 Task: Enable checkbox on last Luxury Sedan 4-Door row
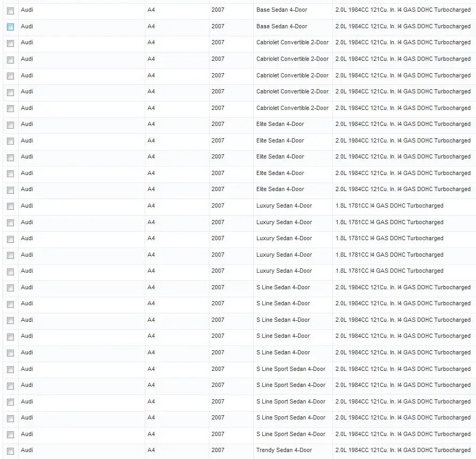(x=10, y=272)
